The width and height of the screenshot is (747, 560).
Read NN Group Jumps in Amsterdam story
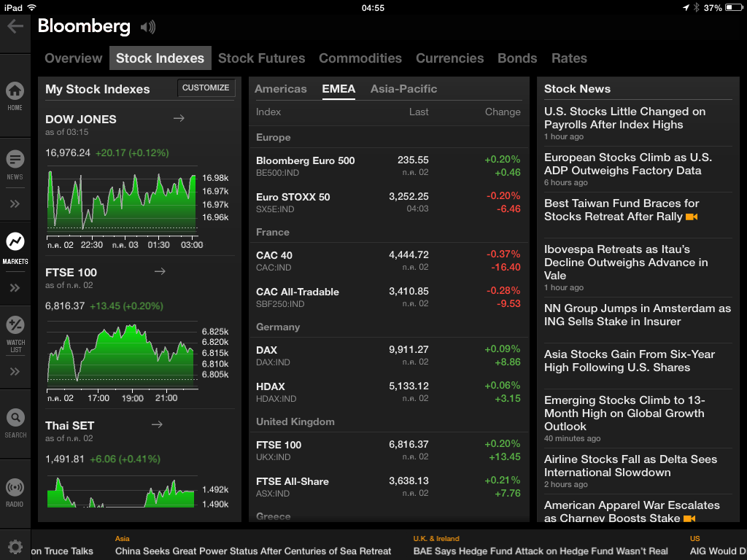(638, 315)
